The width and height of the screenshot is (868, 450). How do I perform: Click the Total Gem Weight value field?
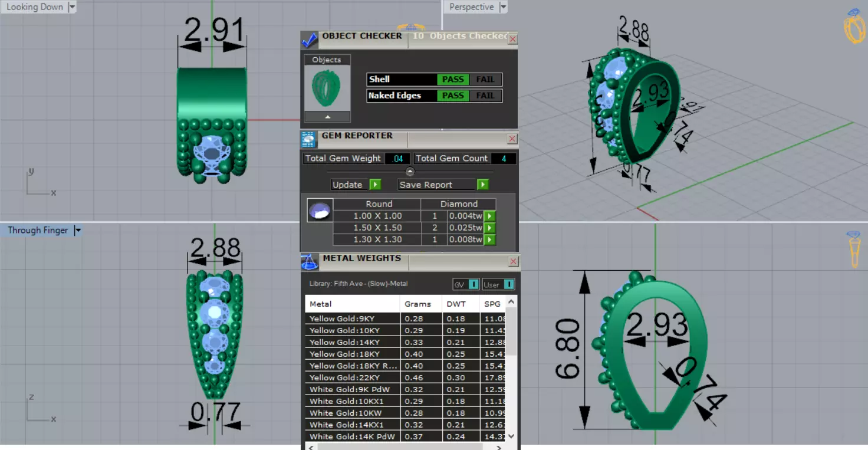pyautogui.click(x=398, y=158)
